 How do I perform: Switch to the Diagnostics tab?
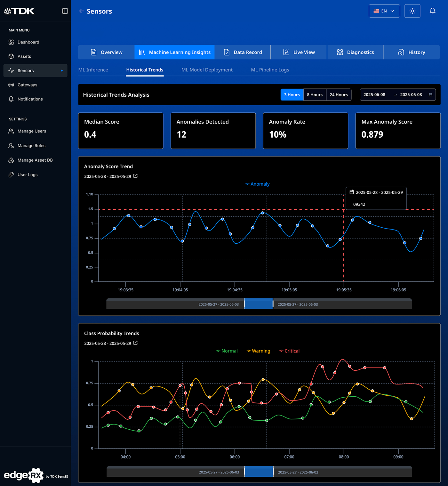[x=355, y=52]
